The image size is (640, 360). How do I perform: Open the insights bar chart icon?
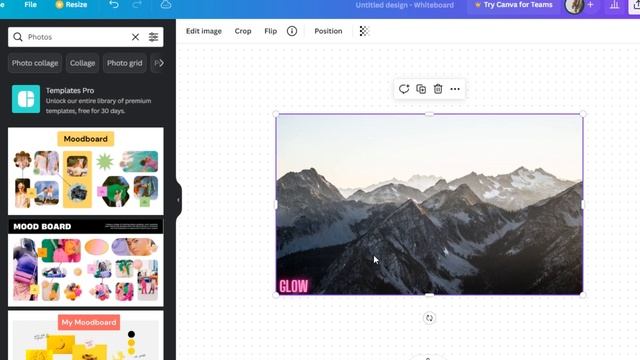(x=615, y=5)
